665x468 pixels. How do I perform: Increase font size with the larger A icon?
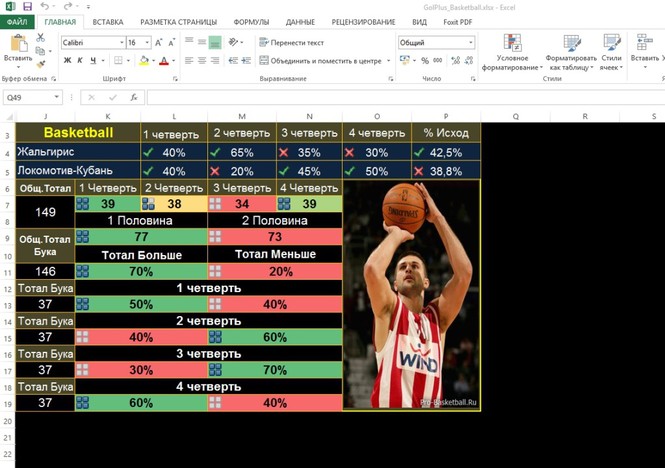(158, 42)
